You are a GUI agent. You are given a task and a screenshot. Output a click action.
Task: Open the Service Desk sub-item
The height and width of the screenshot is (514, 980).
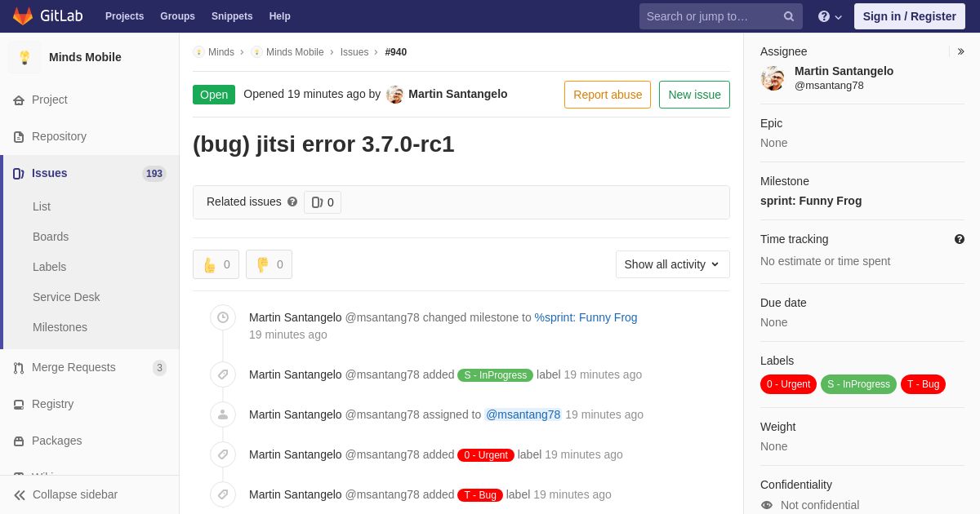(x=66, y=297)
